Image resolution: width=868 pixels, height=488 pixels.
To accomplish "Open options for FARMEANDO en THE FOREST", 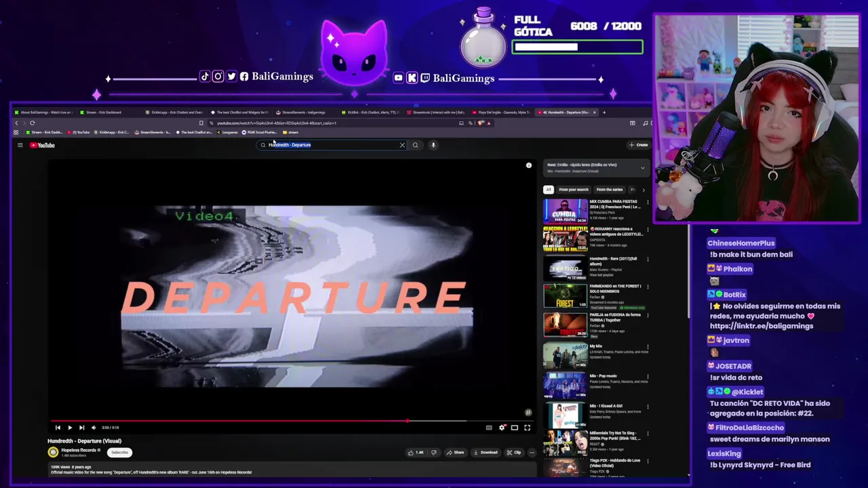I will [x=648, y=287].
